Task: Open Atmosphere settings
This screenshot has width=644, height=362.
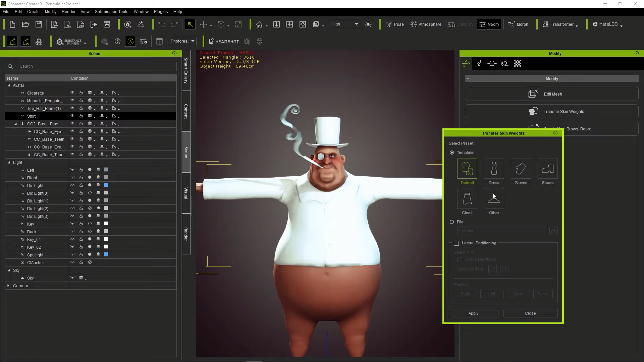Action: click(426, 24)
